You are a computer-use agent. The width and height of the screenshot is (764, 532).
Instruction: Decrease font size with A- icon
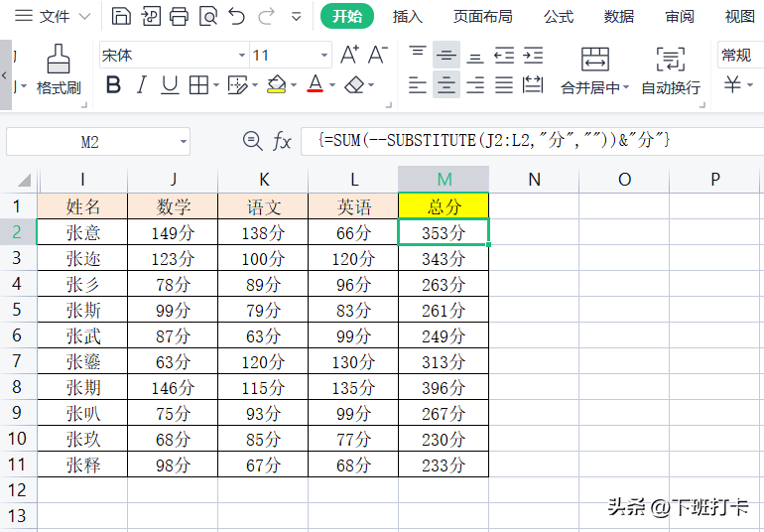378,55
